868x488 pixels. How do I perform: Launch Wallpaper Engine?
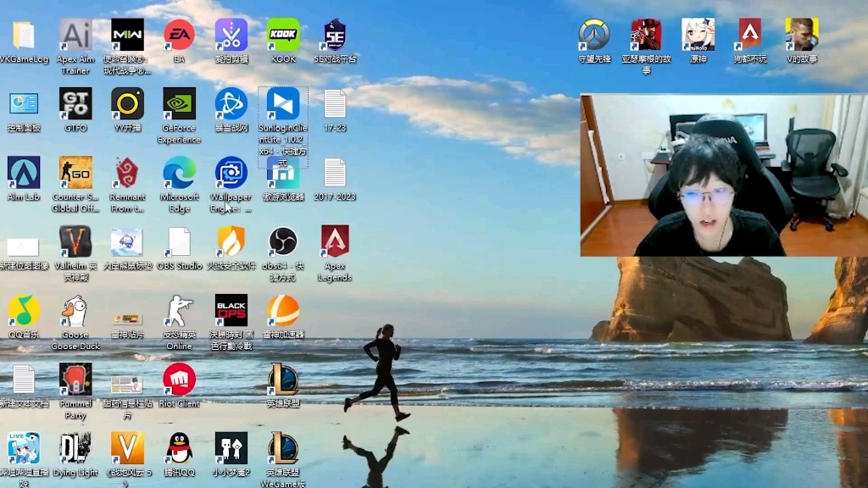pyautogui.click(x=231, y=173)
